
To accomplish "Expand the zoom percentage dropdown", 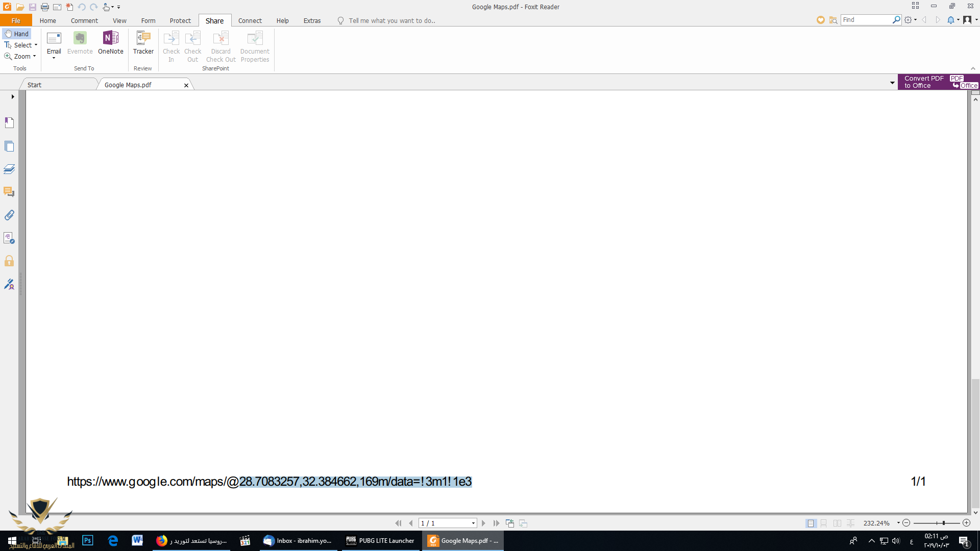I will tap(898, 523).
